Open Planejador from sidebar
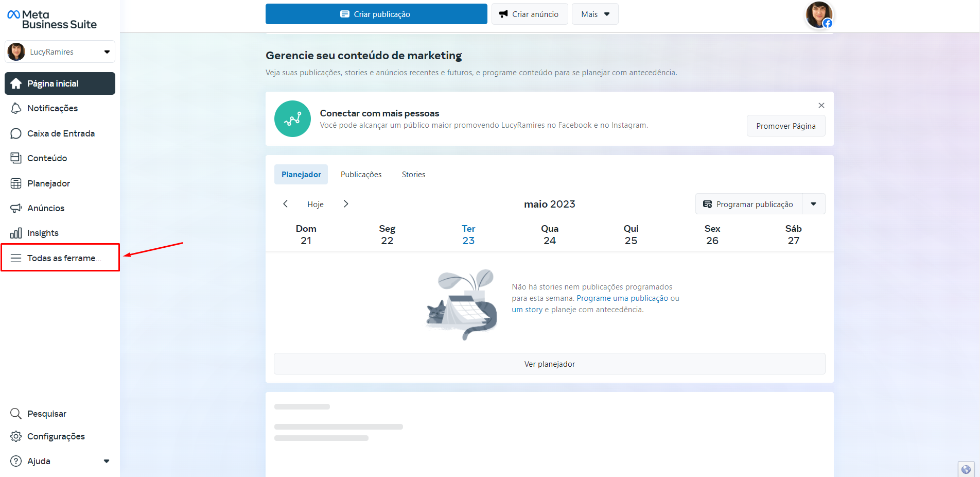980x477 pixels. point(60,183)
